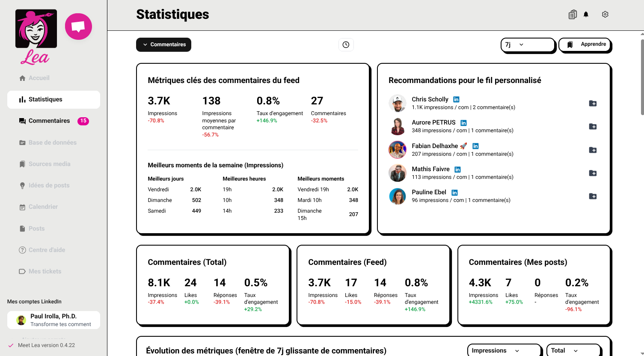Expand the Commentaires filter dropdown

tap(163, 44)
